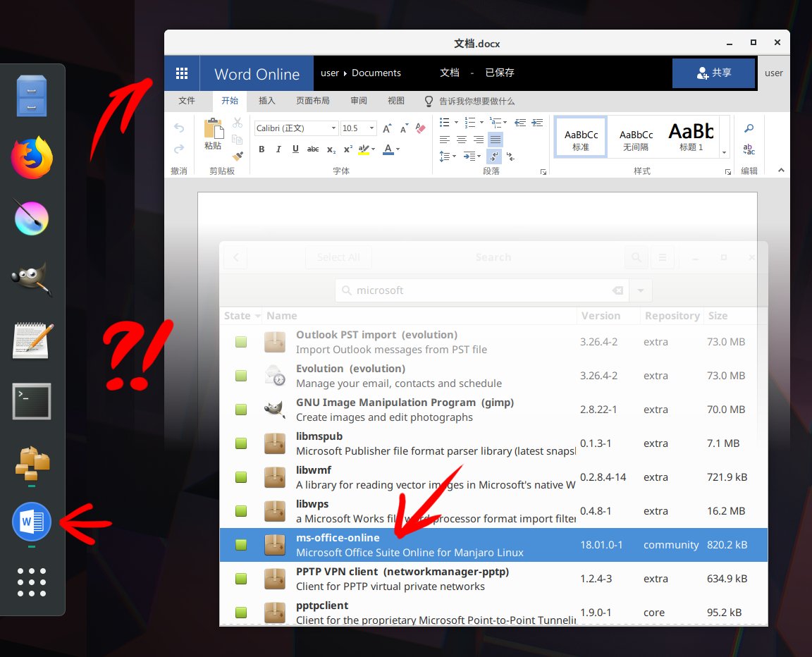
Task: Open the Terminal from the dock
Action: (x=32, y=401)
